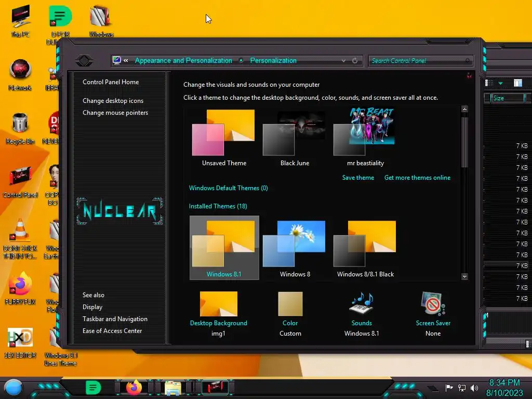Click theme list scroll down arrow
Screen dimensions: 532x399
tap(464, 276)
